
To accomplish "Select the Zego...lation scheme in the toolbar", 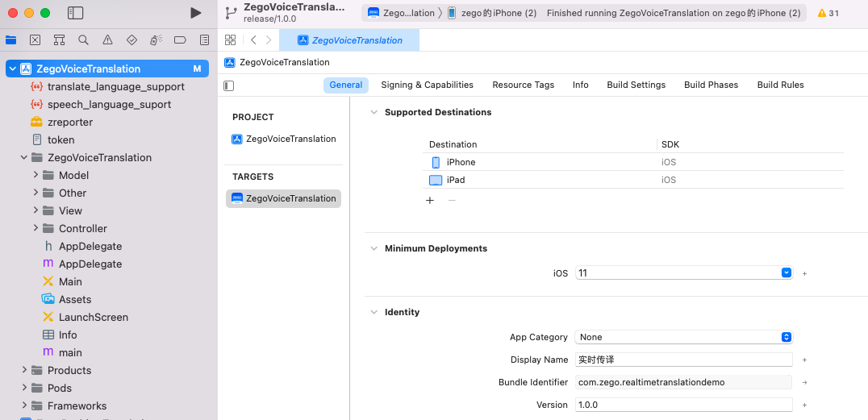I will (401, 13).
